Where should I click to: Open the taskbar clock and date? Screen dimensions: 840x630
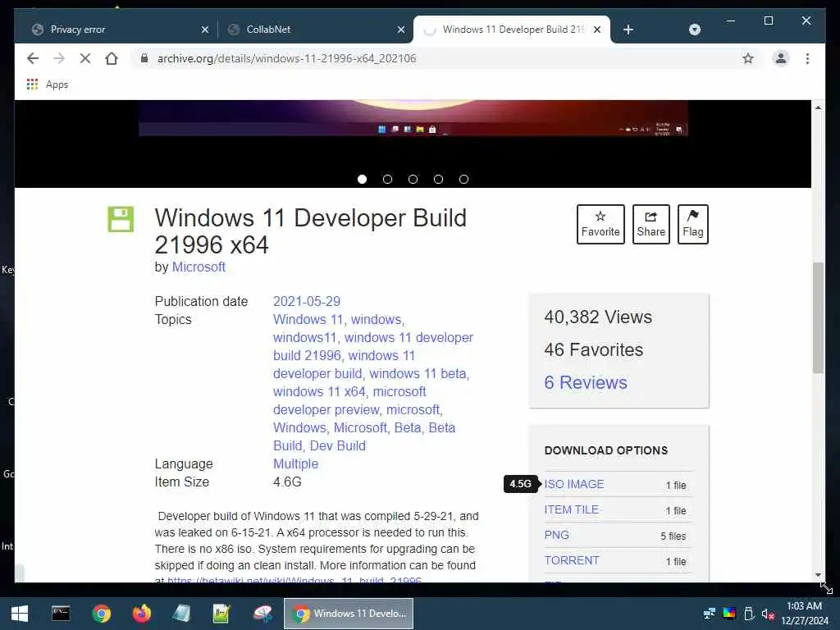[x=804, y=614]
